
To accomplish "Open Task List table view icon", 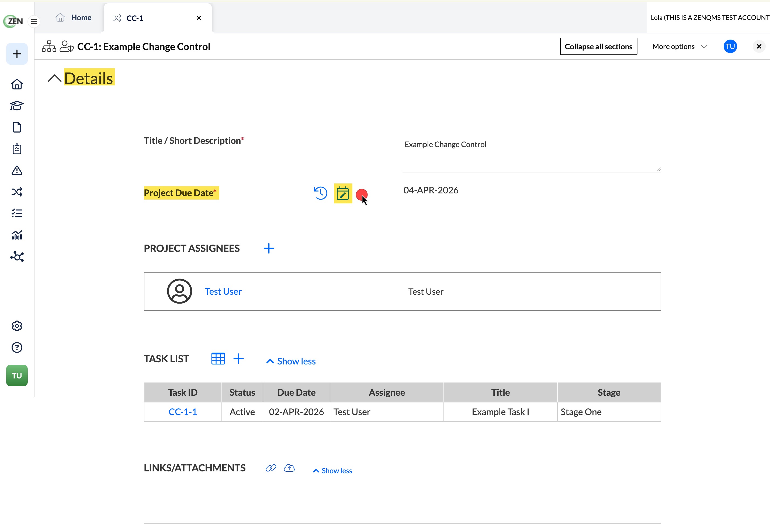I will tap(218, 359).
